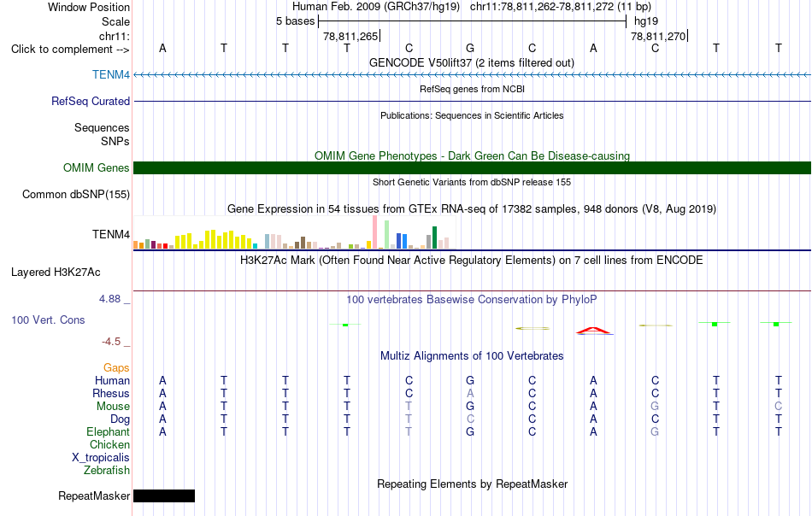The image size is (812, 516).
Task: Click the X_tropicalis species label
Action: [x=101, y=458]
